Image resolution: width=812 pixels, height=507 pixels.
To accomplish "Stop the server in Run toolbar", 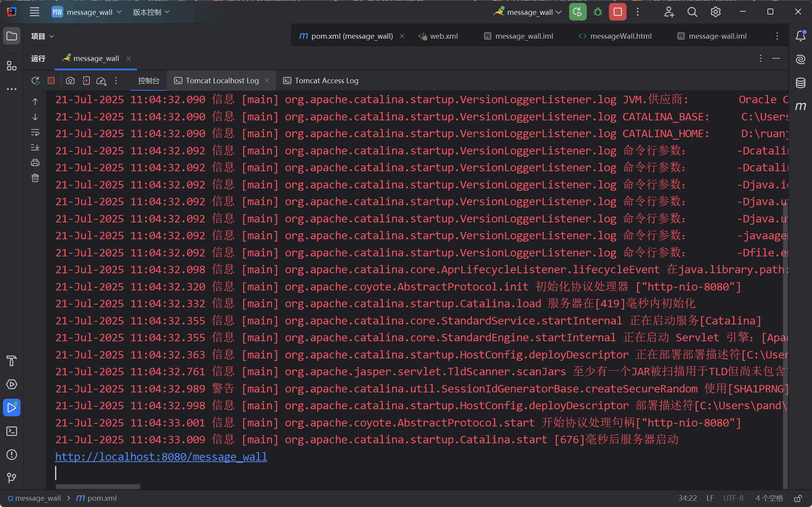I will (51, 81).
